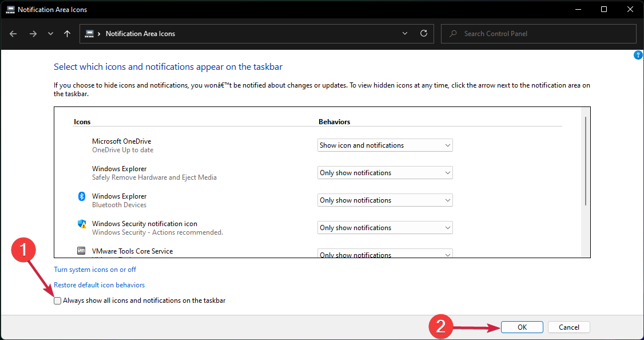This screenshot has height=340, width=644.
Task: Open the Microsoft OneDrive behavior dropdown
Action: [385, 145]
